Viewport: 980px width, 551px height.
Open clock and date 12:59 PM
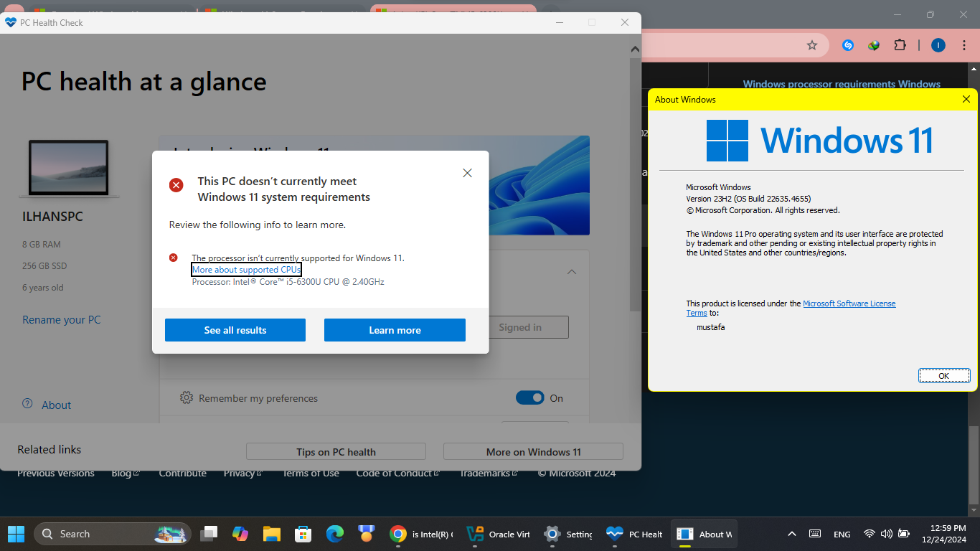point(943,534)
